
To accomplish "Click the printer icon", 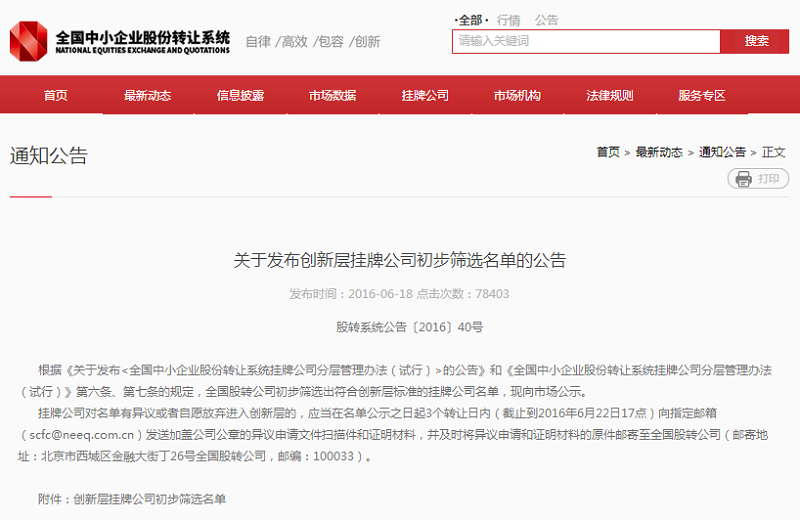I will click(x=743, y=179).
